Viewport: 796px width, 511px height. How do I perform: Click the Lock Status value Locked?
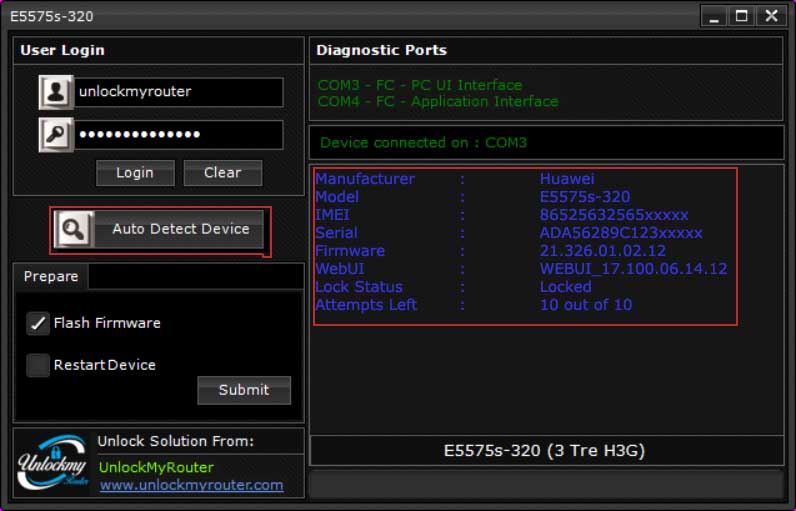point(566,287)
